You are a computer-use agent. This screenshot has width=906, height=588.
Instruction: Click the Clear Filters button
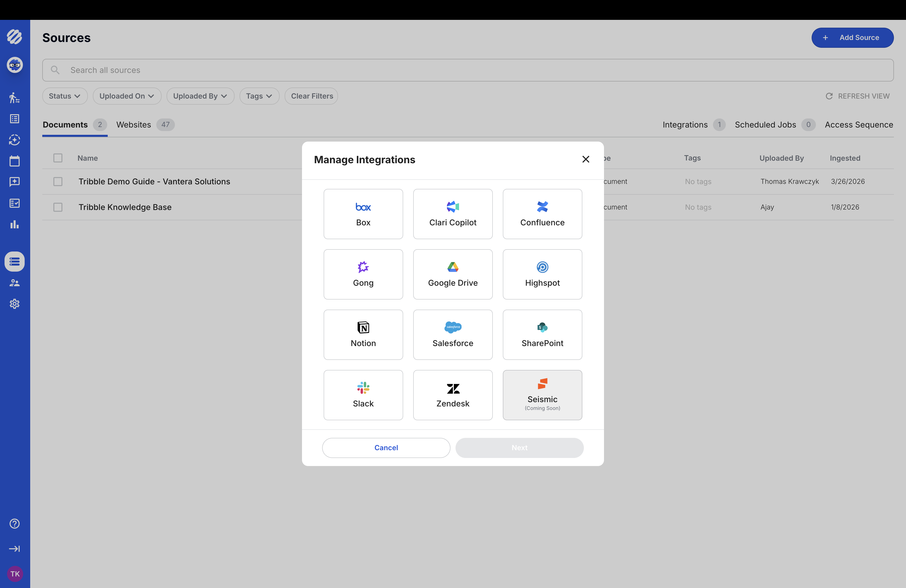point(311,96)
